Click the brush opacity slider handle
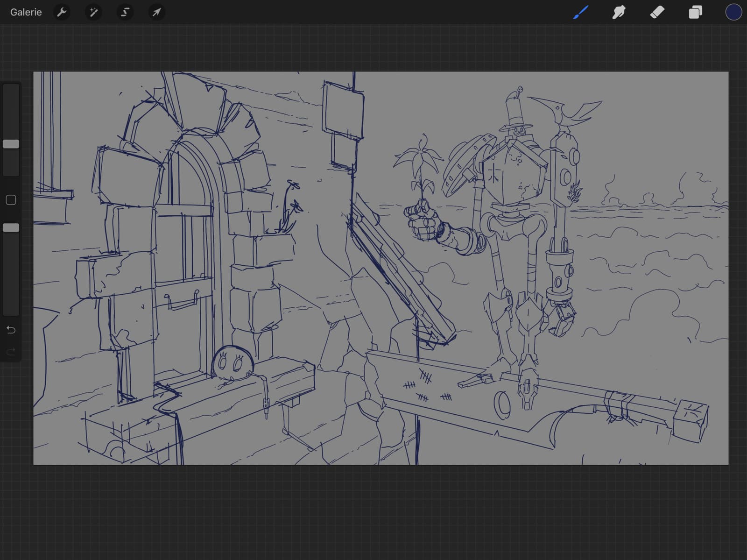Screen dimensions: 747x560 tap(11, 227)
